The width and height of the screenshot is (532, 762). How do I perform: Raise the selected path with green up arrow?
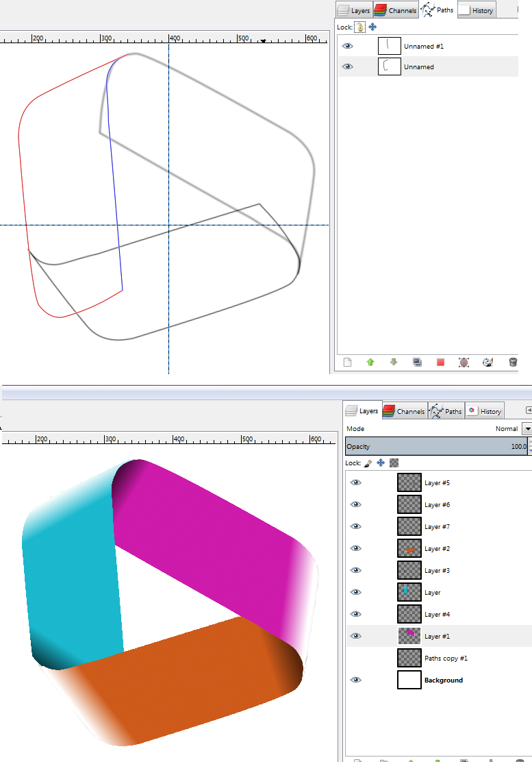370,362
